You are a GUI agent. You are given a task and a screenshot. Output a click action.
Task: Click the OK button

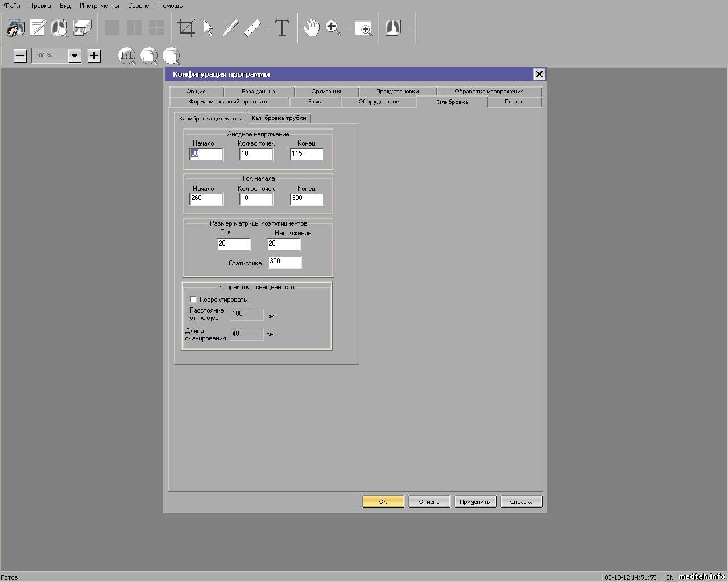(x=383, y=501)
